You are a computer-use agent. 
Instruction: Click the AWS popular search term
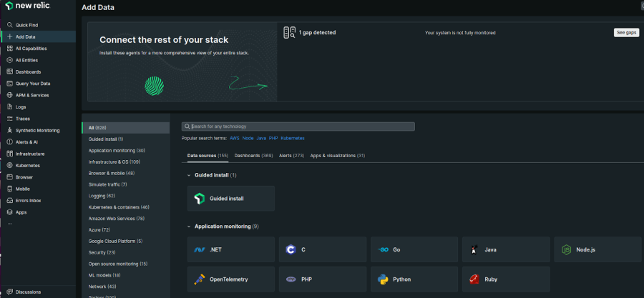pyautogui.click(x=235, y=139)
